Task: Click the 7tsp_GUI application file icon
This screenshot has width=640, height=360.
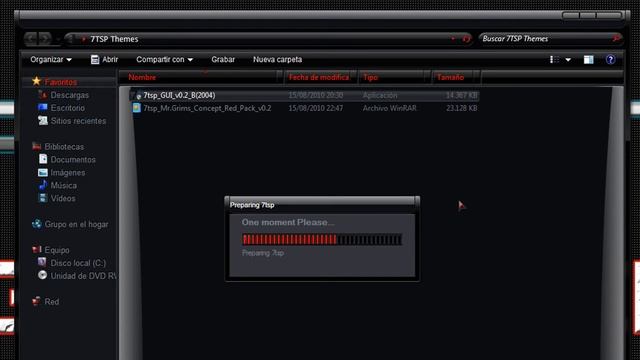Action: point(136,95)
